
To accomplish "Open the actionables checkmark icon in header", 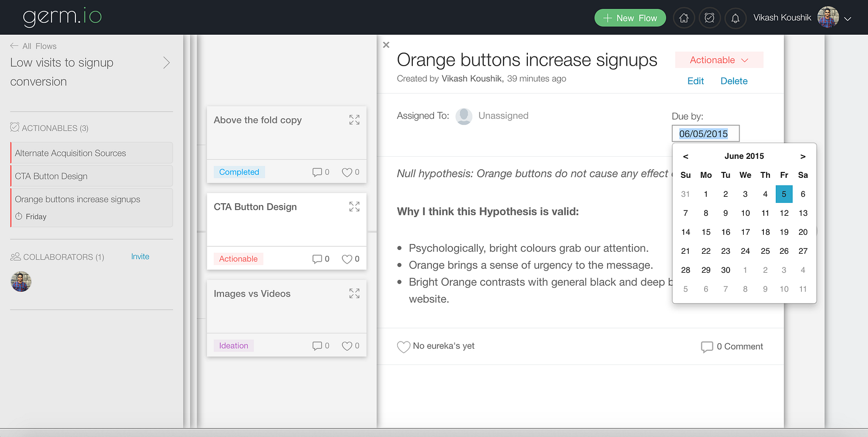I will click(709, 18).
